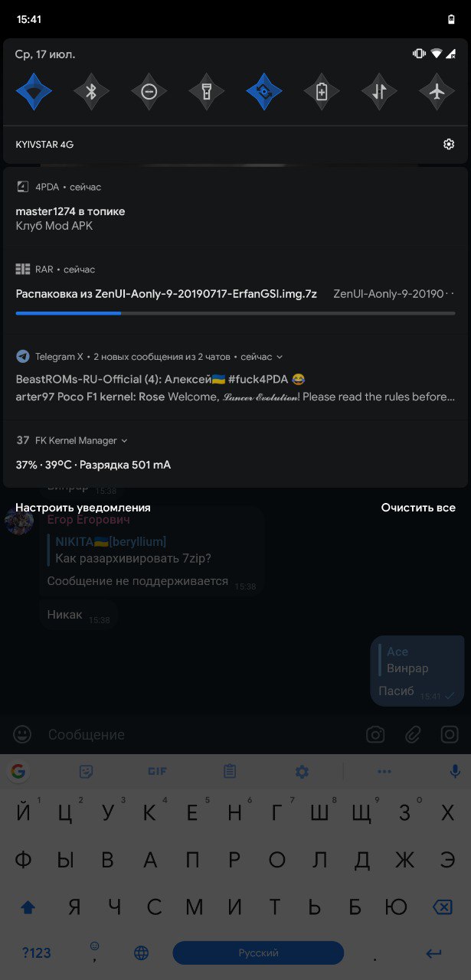Tap the airplane mode tile
This screenshot has width=471, height=980.
point(437,92)
